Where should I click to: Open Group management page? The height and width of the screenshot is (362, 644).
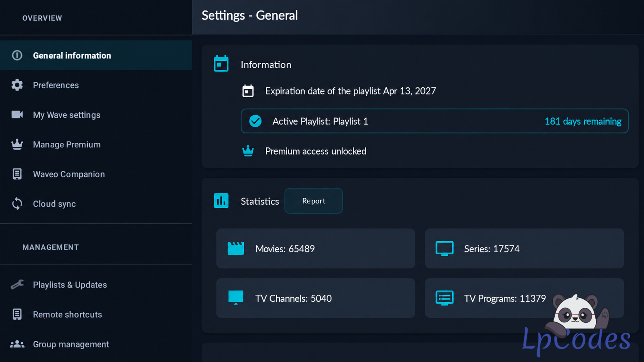96,344
